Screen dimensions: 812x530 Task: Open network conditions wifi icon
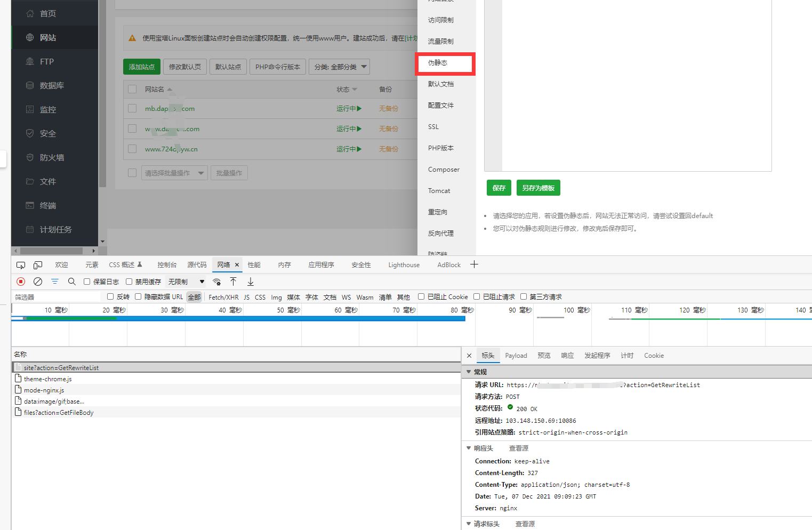[216, 282]
